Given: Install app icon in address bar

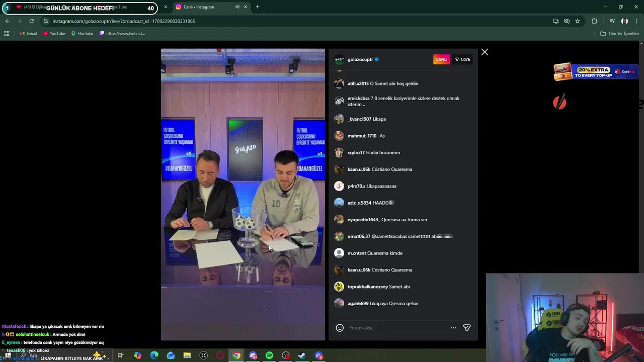Looking at the screenshot, I should point(555,21).
